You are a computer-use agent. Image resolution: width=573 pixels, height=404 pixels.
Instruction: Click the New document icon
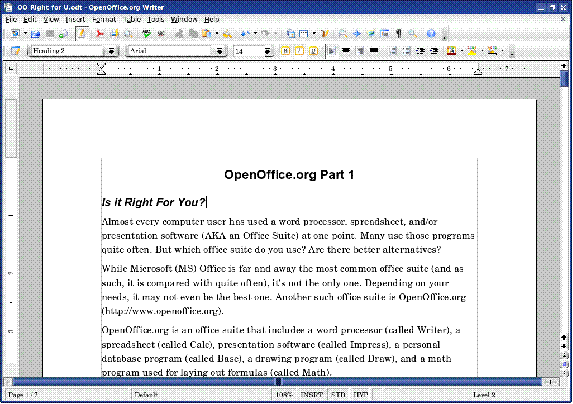15,34
